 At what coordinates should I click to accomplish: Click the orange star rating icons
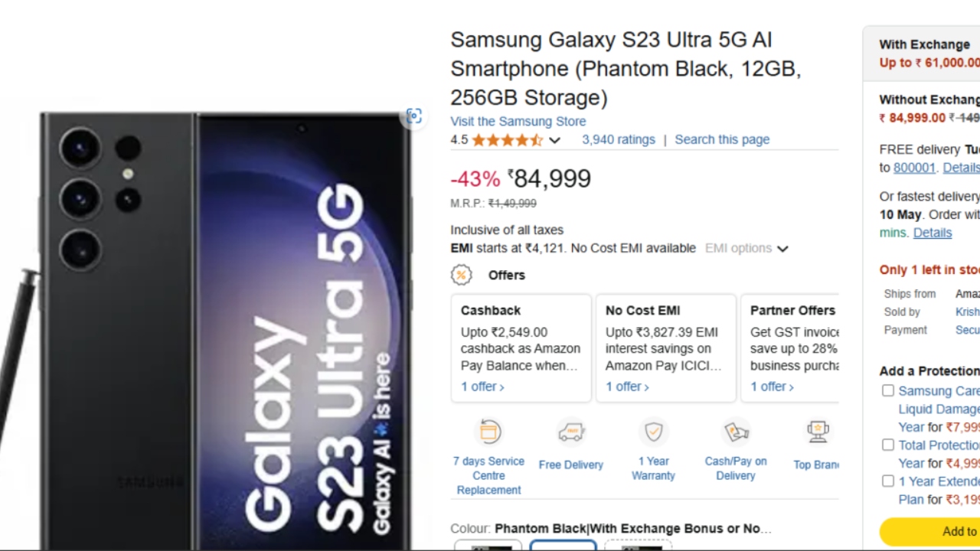pos(507,140)
